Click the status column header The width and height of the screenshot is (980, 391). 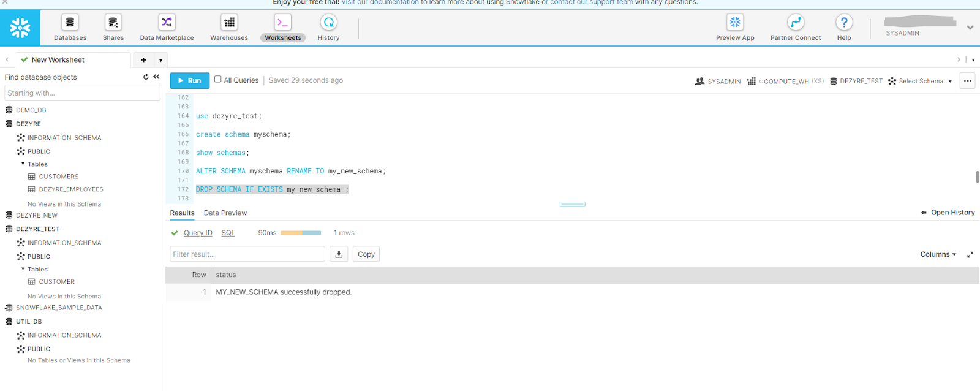pos(226,275)
